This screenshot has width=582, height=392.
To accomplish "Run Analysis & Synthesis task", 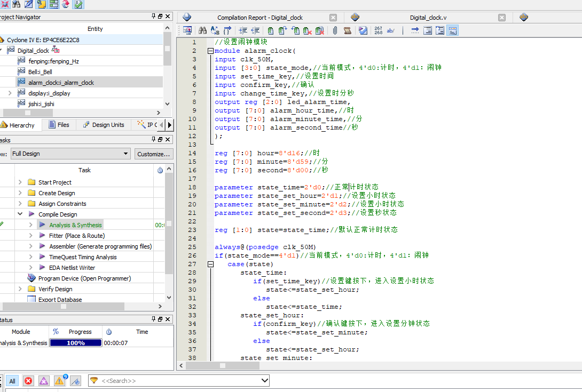I will pyautogui.click(x=75, y=225).
